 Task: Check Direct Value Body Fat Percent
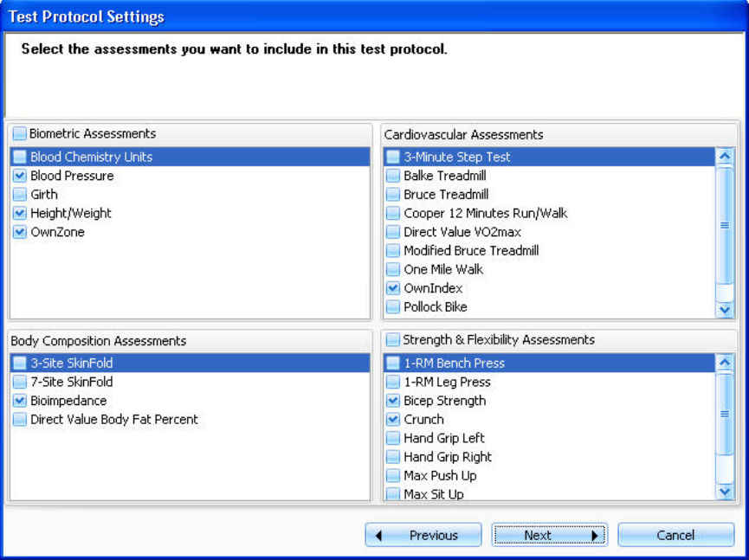click(20, 420)
